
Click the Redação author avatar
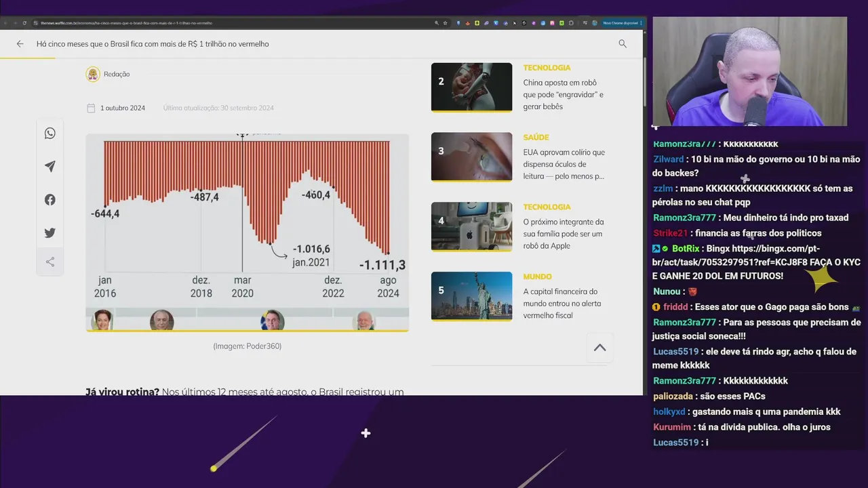pos(93,74)
